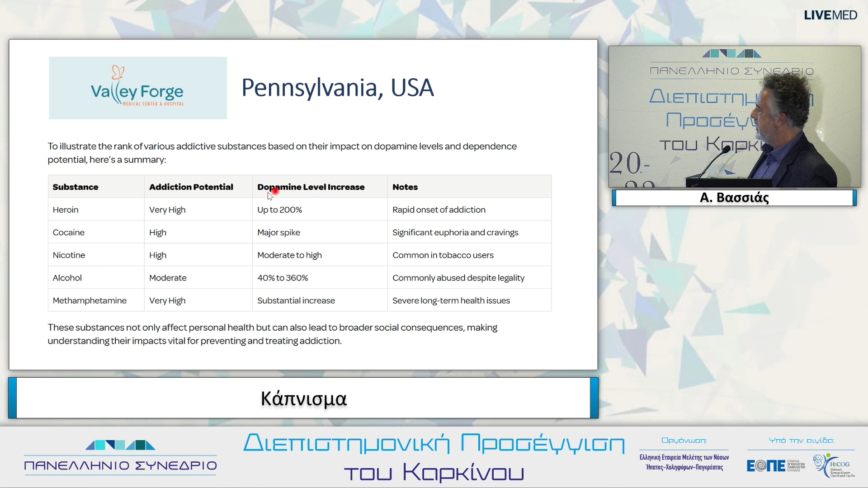
Task: Click the Addiction Potential column header
Action: (x=191, y=187)
